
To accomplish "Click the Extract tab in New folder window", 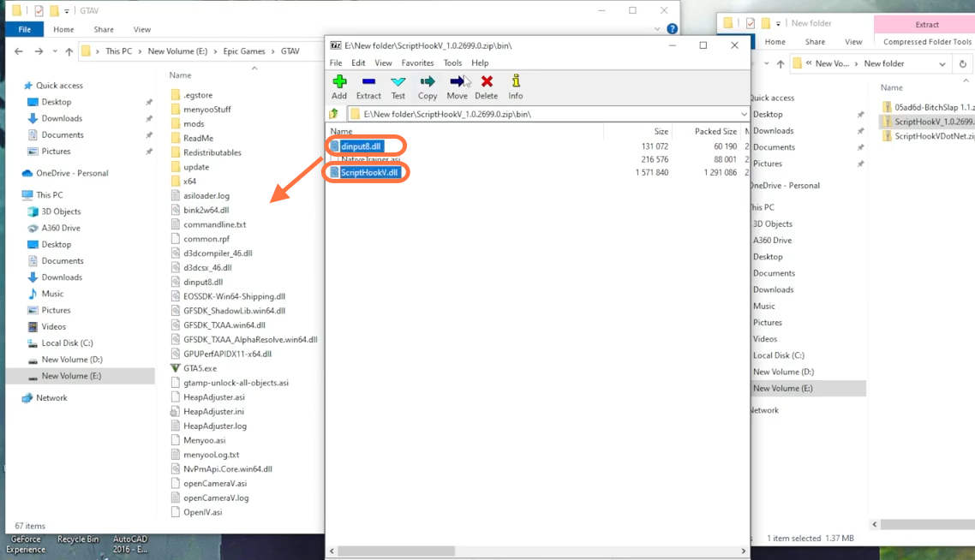I will tap(926, 24).
